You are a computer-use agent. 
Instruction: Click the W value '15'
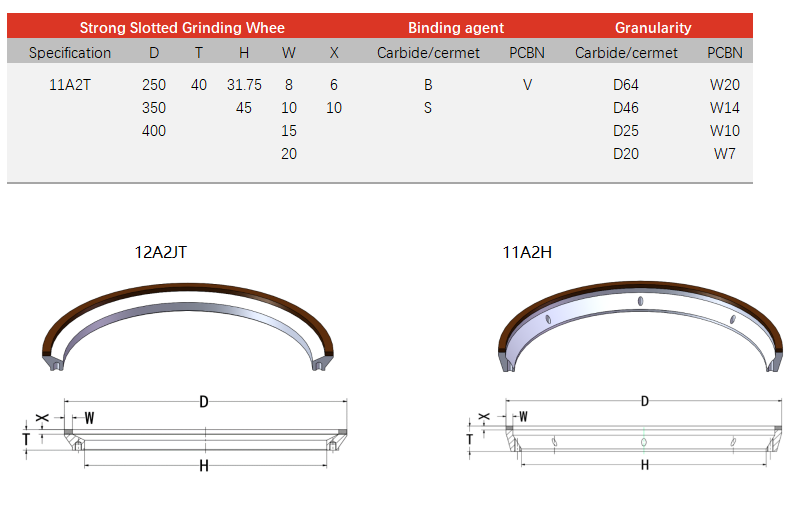coord(289,131)
